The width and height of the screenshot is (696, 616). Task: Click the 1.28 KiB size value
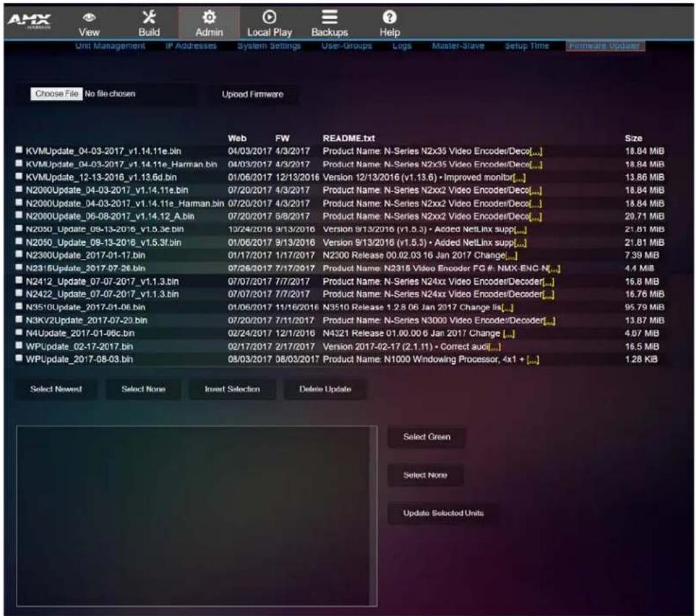pos(641,359)
